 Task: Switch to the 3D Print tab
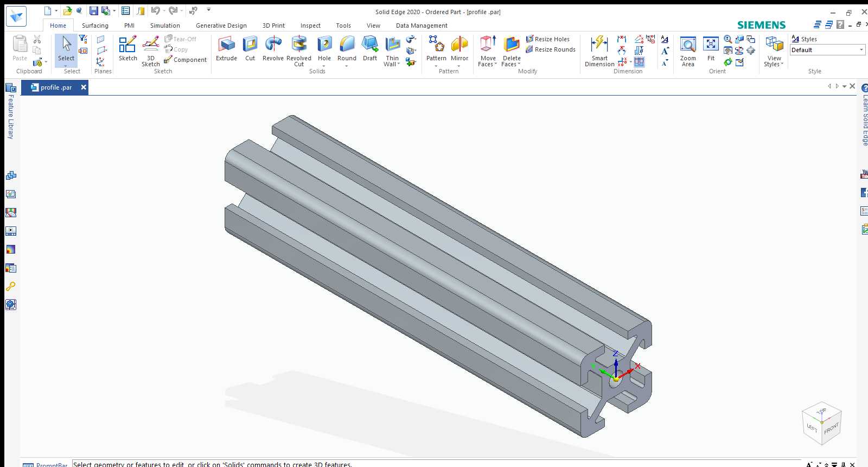coord(273,26)
